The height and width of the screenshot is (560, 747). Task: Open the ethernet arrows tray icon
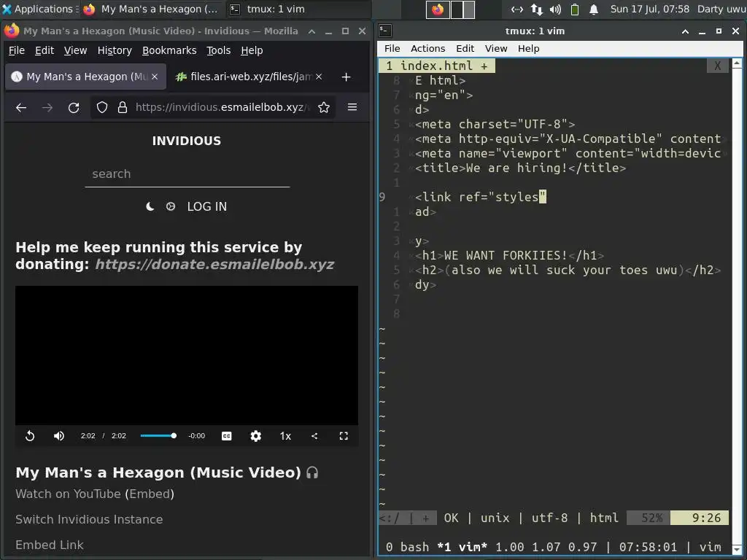(x=536, y=9)
